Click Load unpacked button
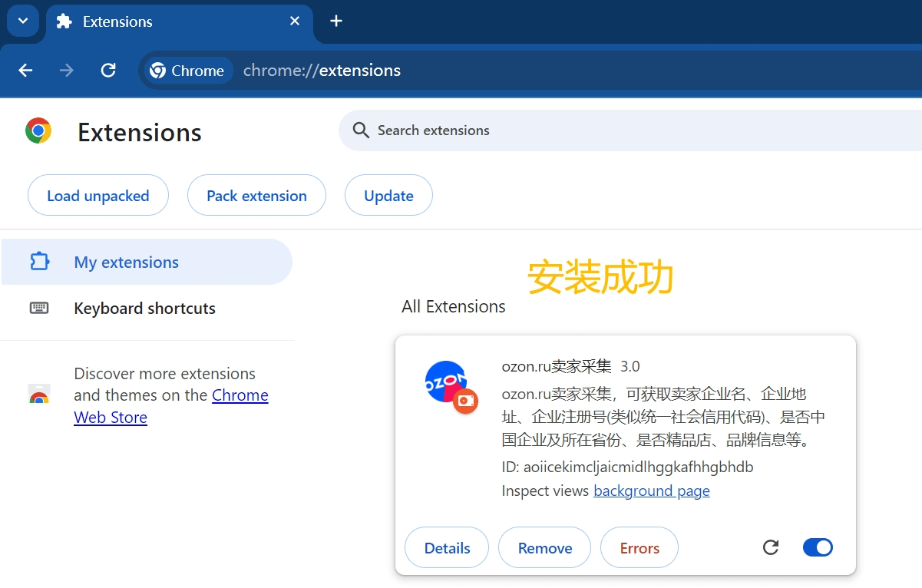This screenshot has width=922, height=588. [x=98, y=196]
